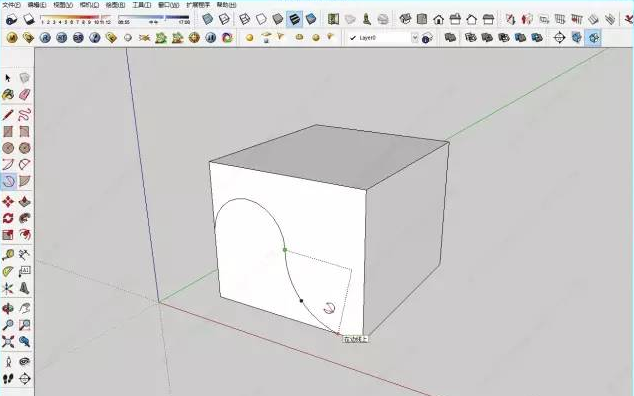Select the Dimension tool
Screen dimensions: 634x396
(24, 255)
